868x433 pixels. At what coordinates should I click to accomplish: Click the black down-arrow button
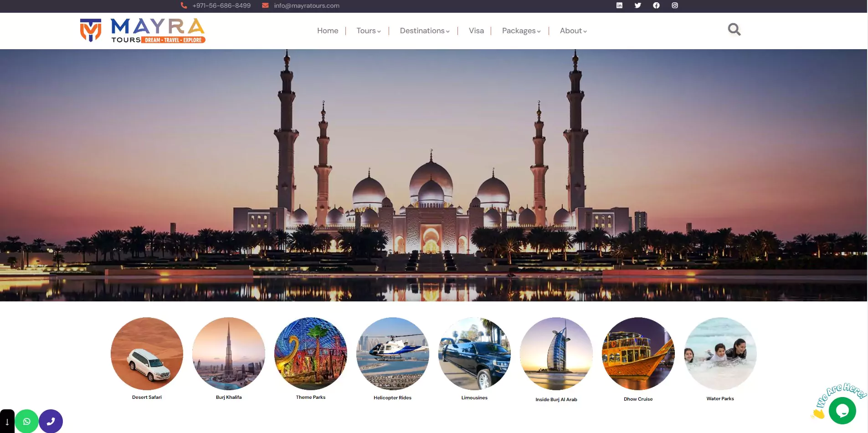click(x=7, y=422)
